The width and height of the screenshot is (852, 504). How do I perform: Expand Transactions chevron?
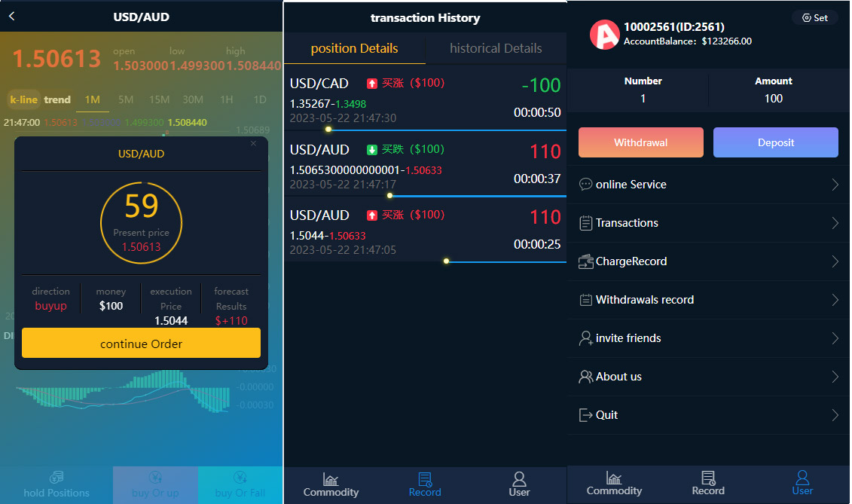pyautogui.click(x=835, y=223)
